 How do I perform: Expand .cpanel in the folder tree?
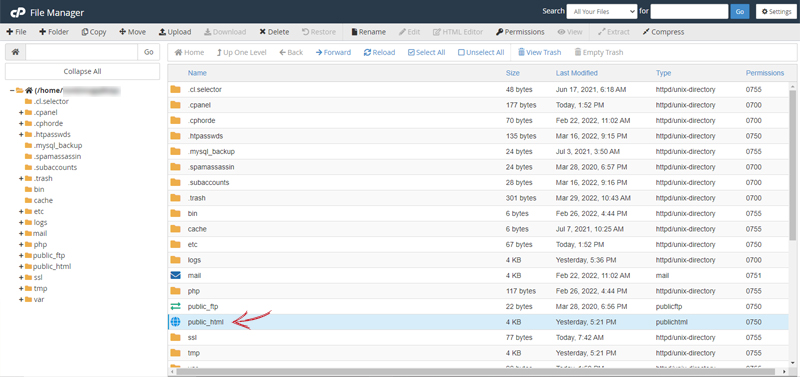(21, 112)
